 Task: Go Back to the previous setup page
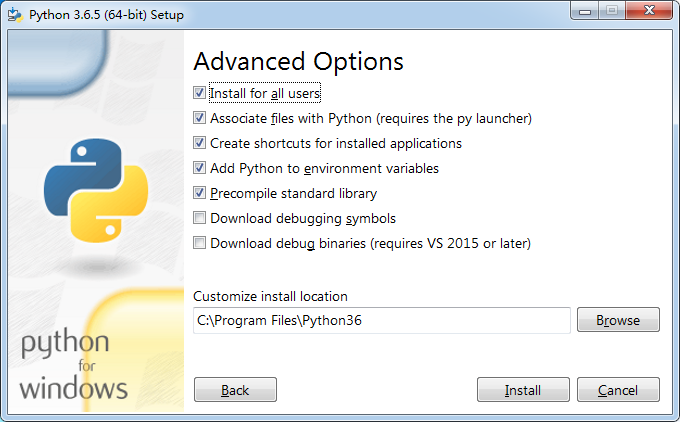pos(235,390)
